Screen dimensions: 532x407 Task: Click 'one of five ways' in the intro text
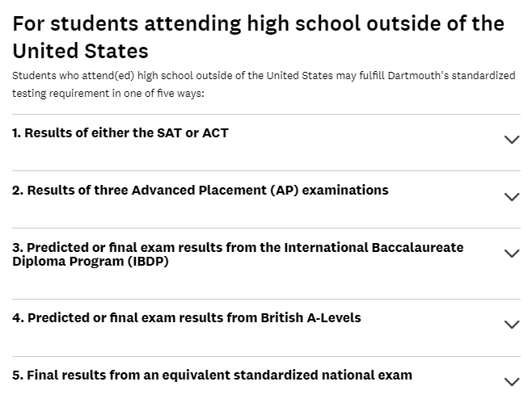(163, 93)
